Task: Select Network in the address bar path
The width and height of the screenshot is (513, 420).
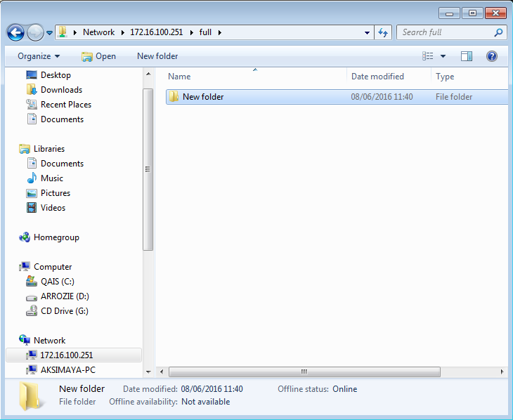Action: click(98, 32)
